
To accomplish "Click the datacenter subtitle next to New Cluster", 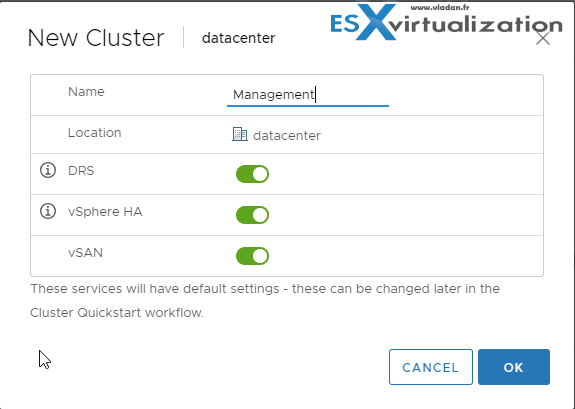I will [x=238, y=38].
